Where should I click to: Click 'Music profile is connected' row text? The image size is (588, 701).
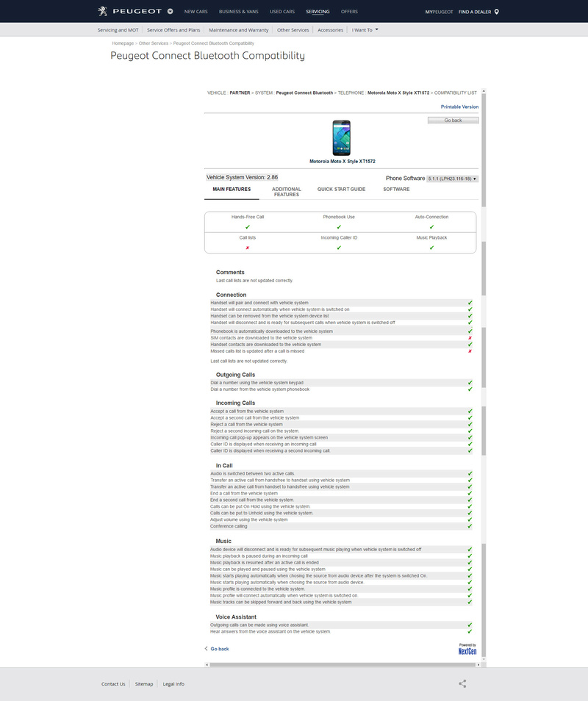[257, 589]
